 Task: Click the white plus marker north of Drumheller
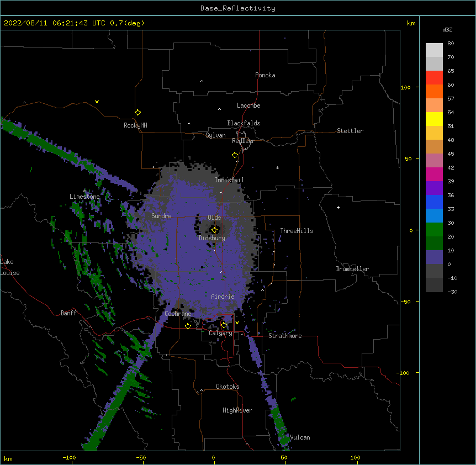[x=338, y=207]
